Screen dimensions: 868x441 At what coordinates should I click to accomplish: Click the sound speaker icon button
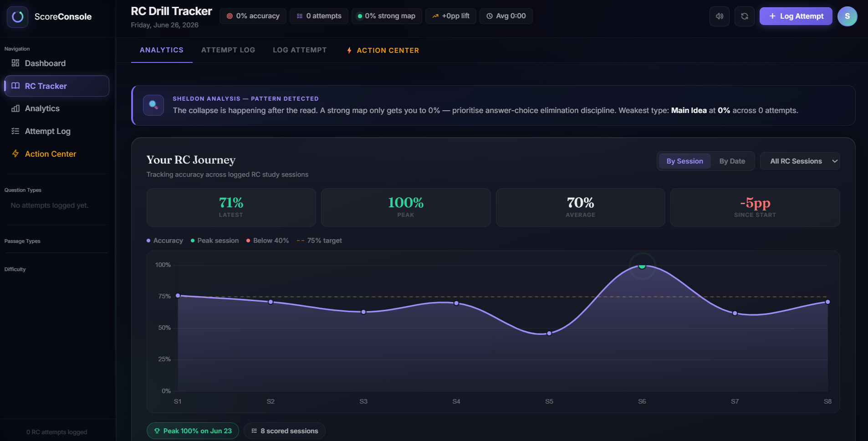point(720,16)
